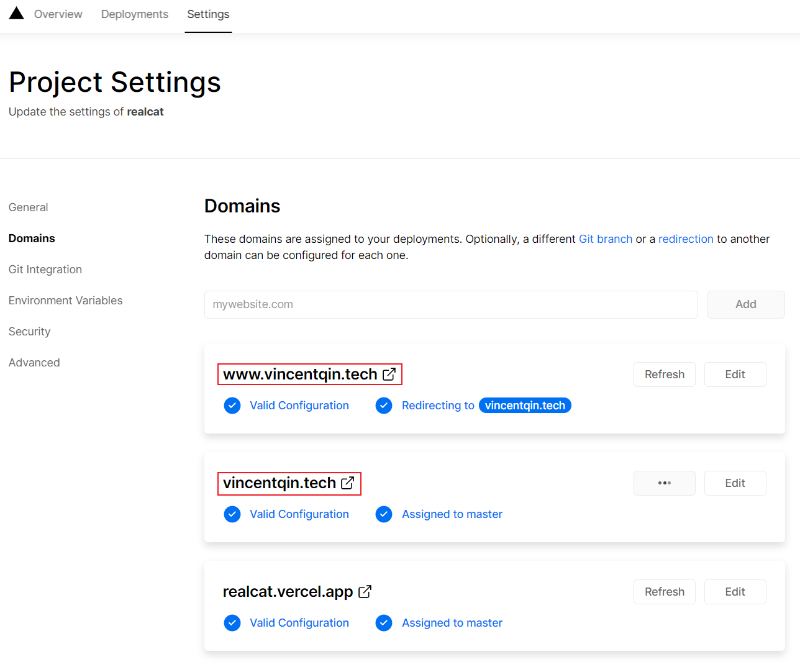The height and width of the screenshot is (672, 800).
Task: Open General settings in sidebar
Action: pyautogui.click(x=29, y=207)
